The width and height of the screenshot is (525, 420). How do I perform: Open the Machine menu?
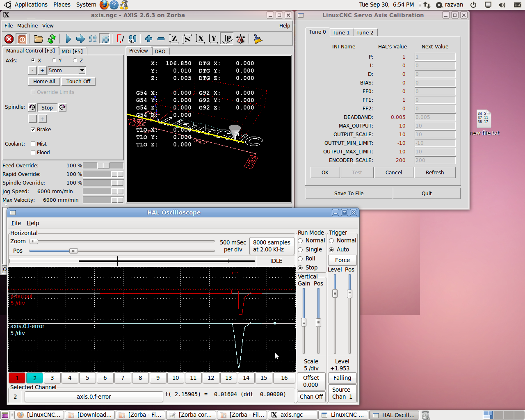27,25
